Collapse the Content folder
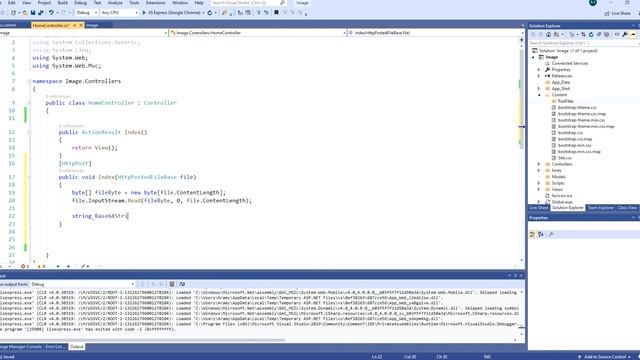640x360 pixels. pyautogui.click(x=539, y=95)
